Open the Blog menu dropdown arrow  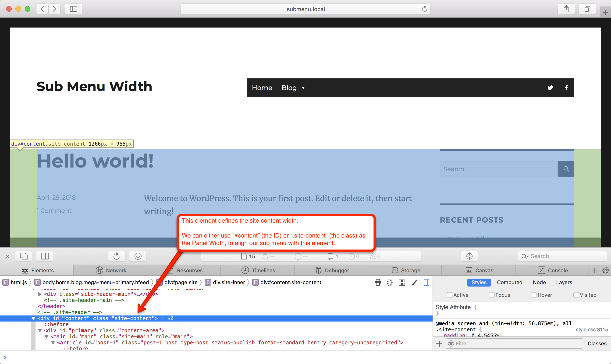(x=303, y=88)
